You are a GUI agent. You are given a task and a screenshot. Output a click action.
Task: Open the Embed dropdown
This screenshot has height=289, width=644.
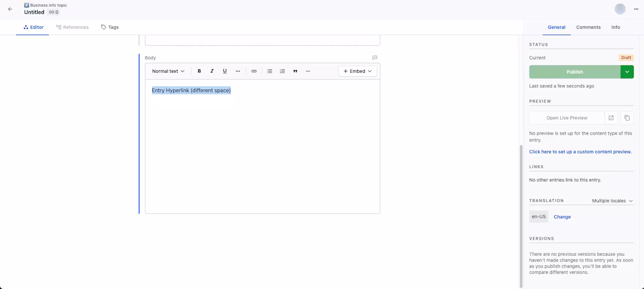(x=358, y=71)
